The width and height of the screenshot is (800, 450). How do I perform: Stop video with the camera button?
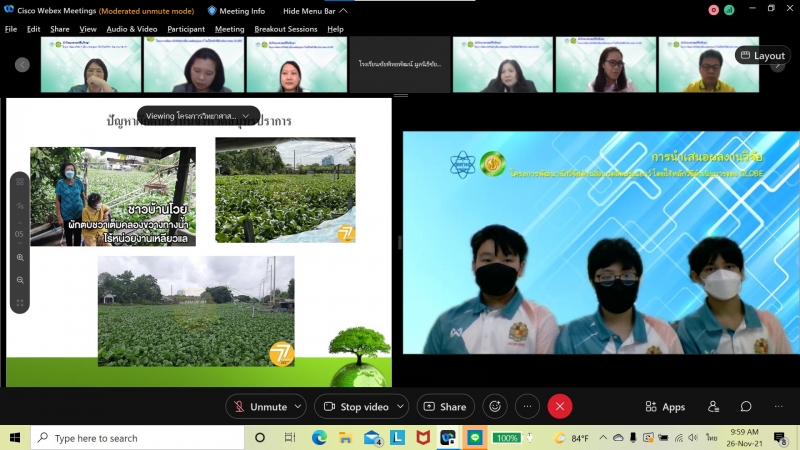coord(351,407)
